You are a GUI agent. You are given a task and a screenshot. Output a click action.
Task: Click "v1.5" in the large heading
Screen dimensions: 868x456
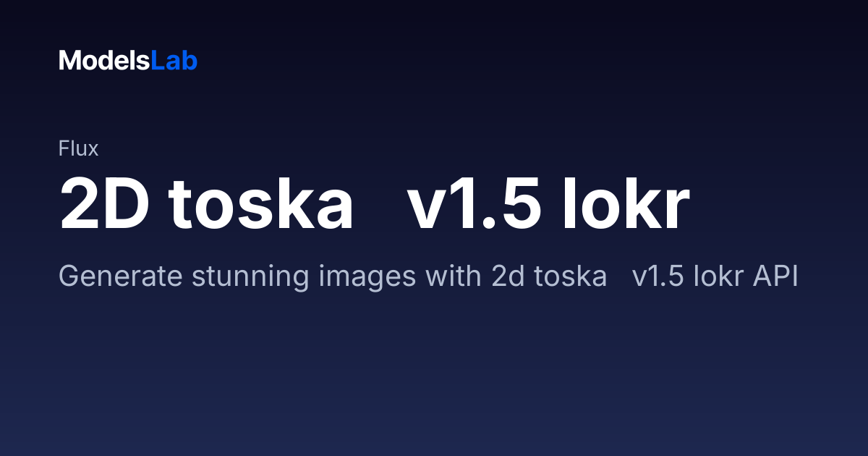tap(473, 203)
